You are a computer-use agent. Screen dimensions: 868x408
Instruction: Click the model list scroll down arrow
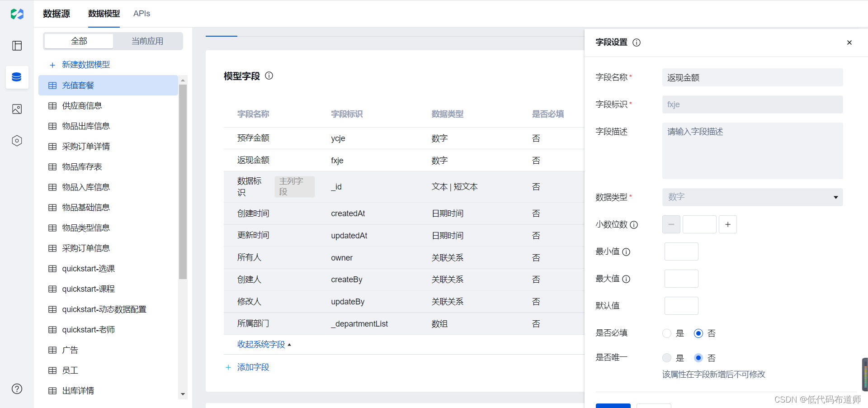183,394
